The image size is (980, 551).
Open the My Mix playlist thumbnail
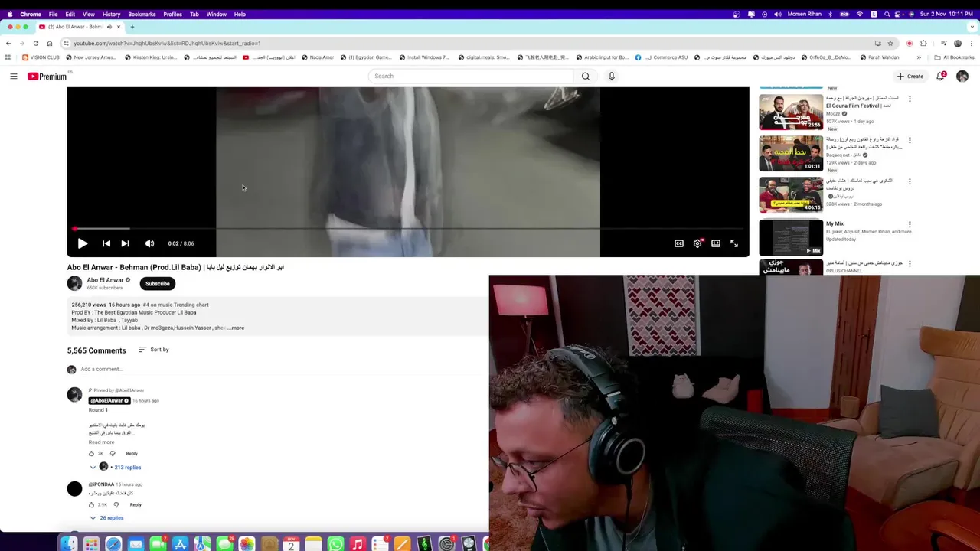coord(791,237)
